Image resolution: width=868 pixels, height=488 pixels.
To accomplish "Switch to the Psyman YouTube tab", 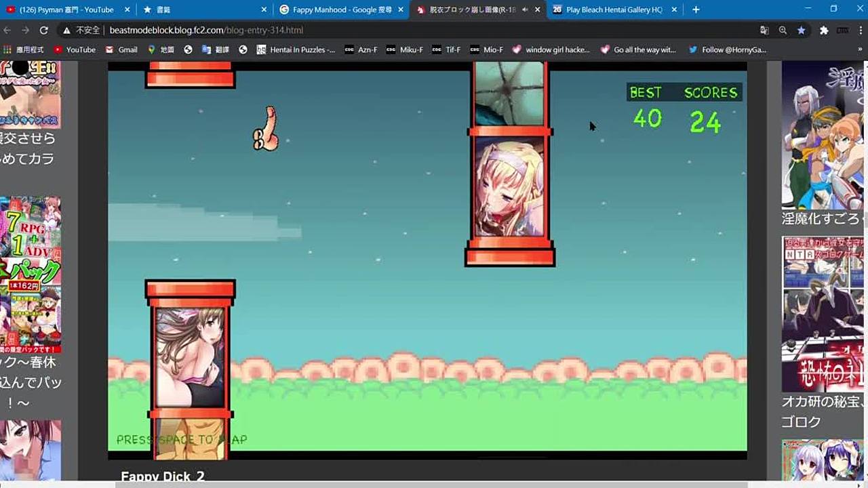I will [66, 9].
